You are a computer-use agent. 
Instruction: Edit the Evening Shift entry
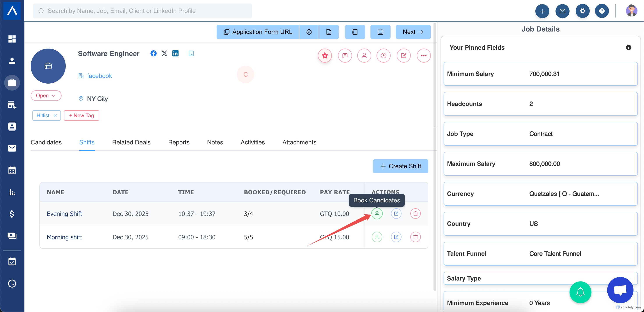[x=396, y=214]
